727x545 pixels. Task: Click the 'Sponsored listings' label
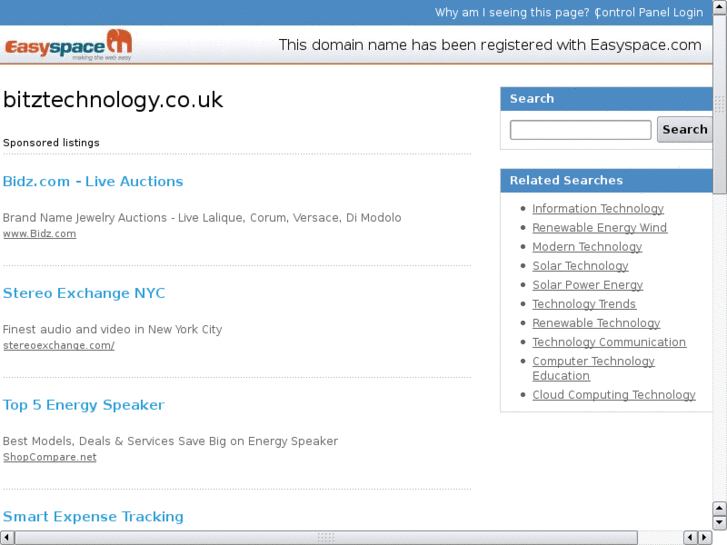pyautogui.click(x=51, y=143)
